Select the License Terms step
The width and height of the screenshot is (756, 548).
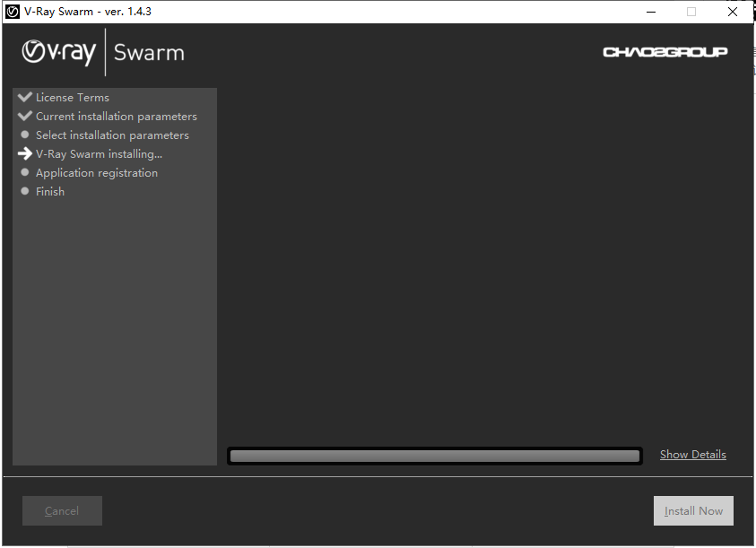(73, 98)
